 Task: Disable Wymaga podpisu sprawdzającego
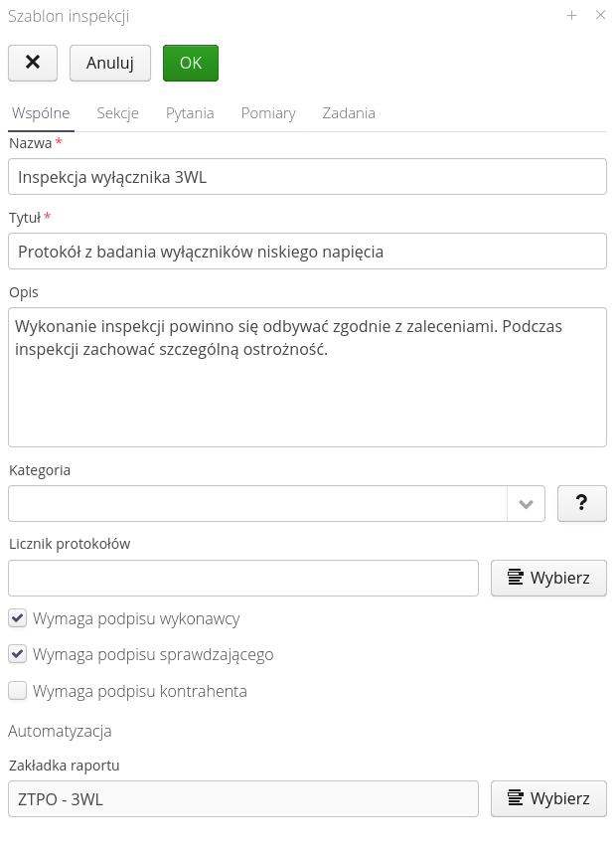click(x=16, y=654)
